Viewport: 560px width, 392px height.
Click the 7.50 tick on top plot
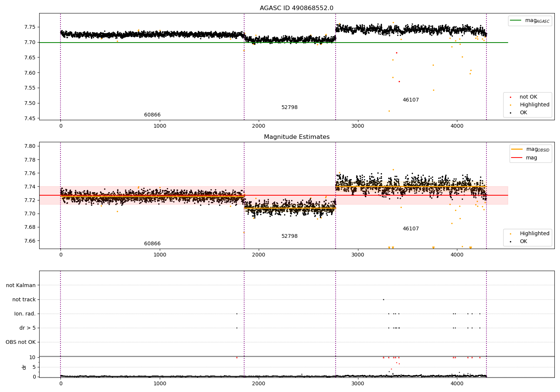30,103
